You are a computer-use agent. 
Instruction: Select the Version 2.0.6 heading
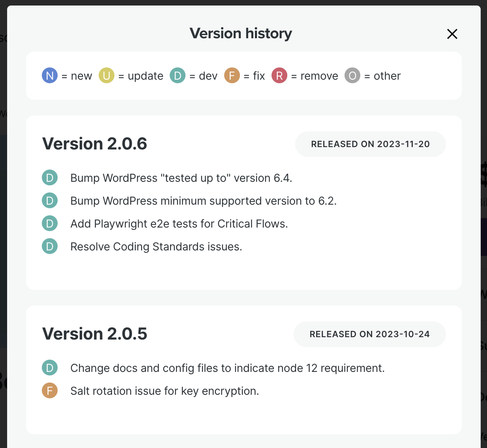(x=95, y=144)
